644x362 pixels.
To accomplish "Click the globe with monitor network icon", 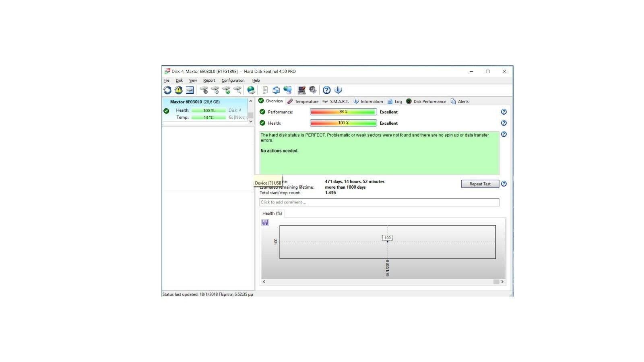I will (x=287, y=90).
